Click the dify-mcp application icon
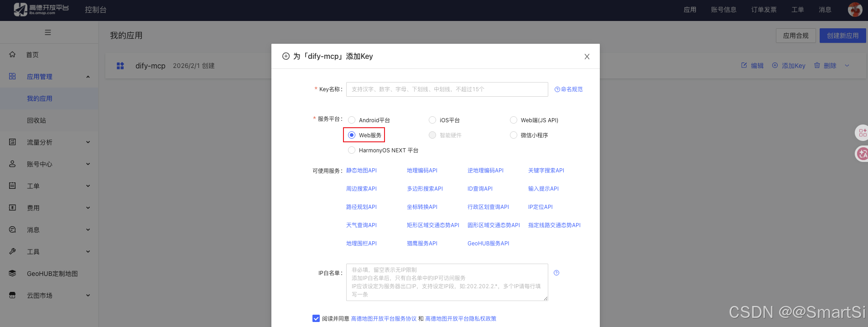The height and width of the screenshot is (327, 868). (120, 66)
